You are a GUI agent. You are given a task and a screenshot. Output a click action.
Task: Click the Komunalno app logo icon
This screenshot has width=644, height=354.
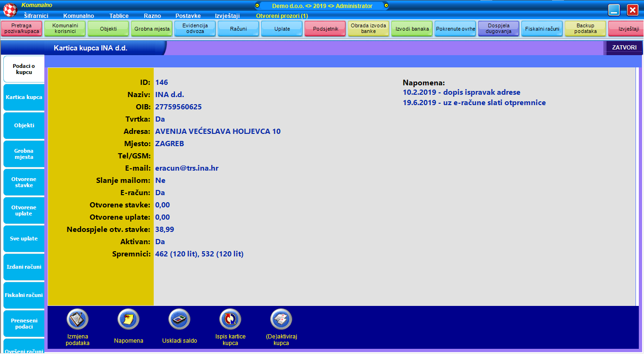tap(10, 10)
